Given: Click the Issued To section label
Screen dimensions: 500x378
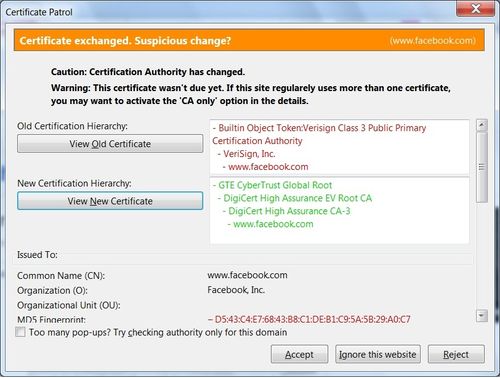Looking at the screenshot, I should (x=37, y=255).
